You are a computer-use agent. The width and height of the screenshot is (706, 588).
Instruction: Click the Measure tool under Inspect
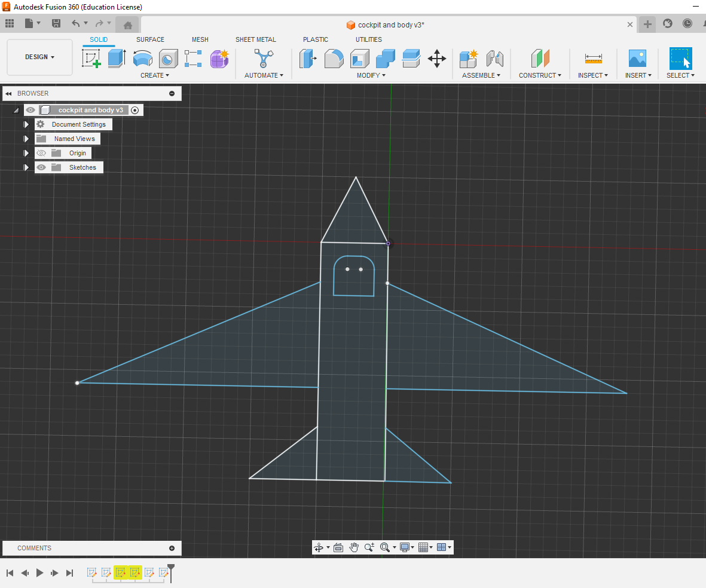[x=593, y=59]
